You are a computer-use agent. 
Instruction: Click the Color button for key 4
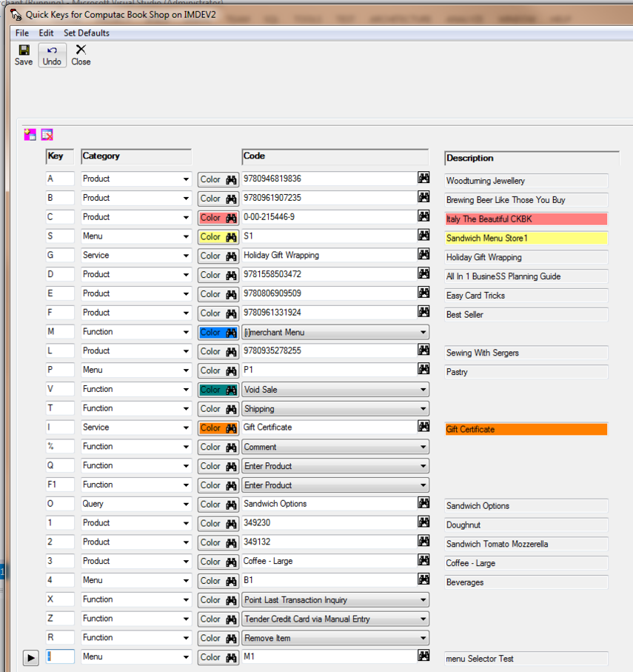tap(218, 581)
